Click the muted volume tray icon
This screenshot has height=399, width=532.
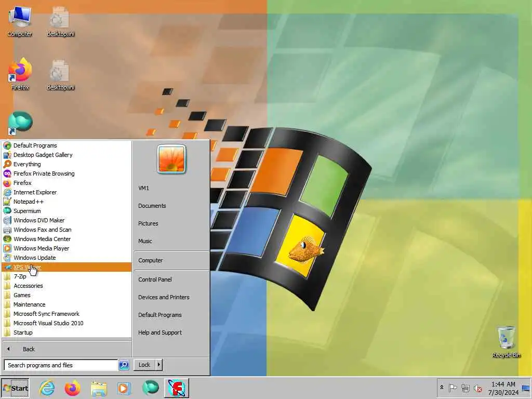click(478, 388)
